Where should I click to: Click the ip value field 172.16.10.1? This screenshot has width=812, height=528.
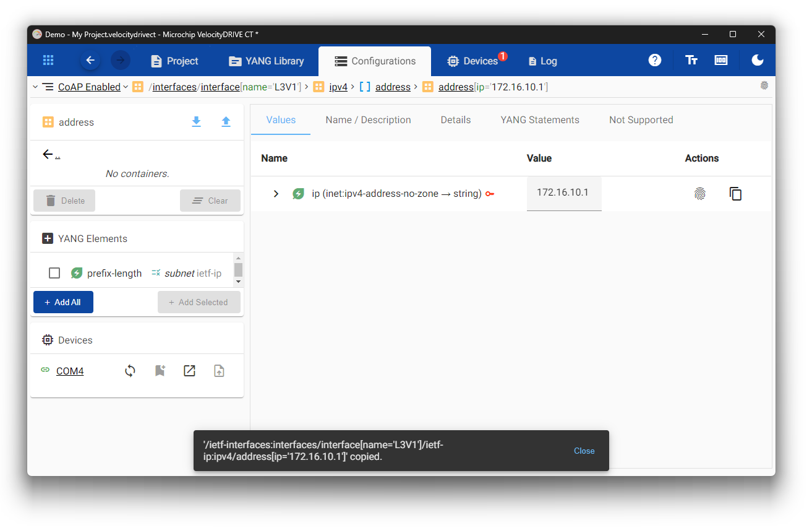pyautogui.click(x=563, y=193)
